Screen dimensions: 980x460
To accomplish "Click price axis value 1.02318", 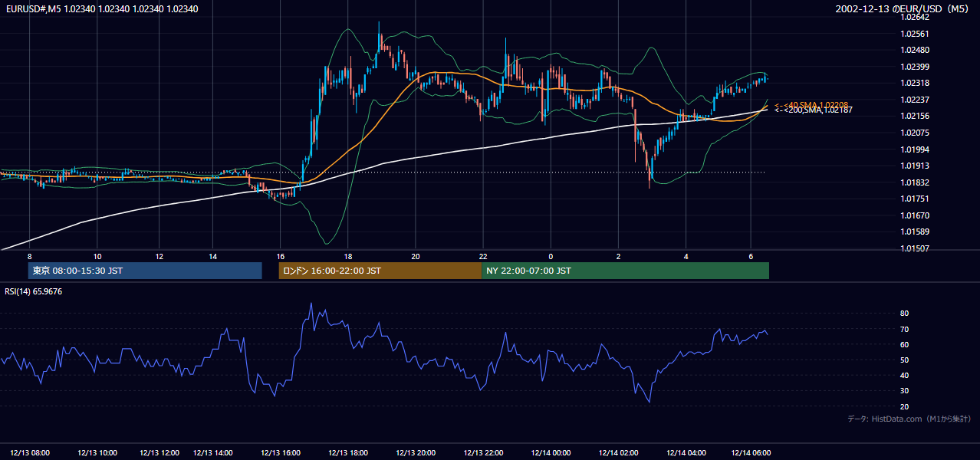I will click(916, 83).
